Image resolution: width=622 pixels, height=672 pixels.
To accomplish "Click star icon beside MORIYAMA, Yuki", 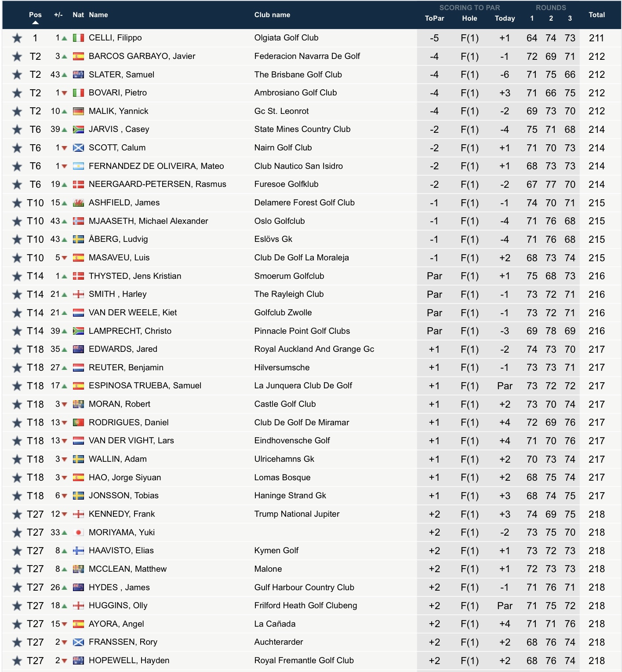I will [x=17, y=533].
